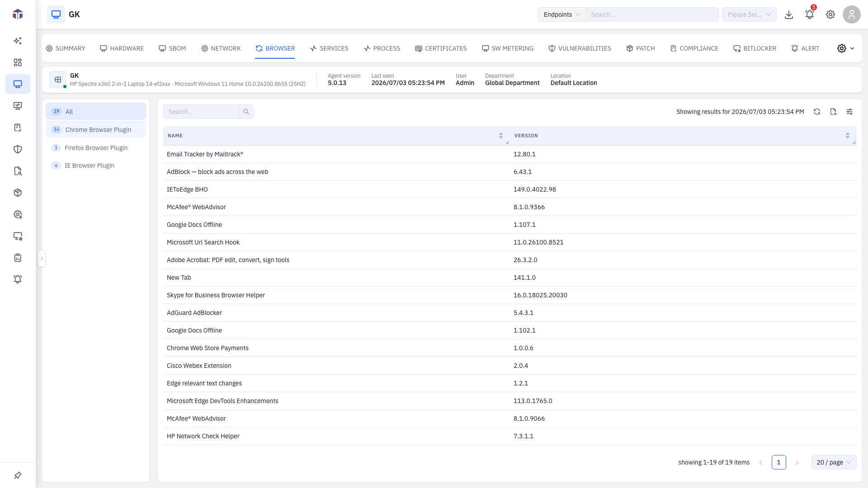The height and width of the screenshot is (488, 868).
Task: Open the Please Select dropdown
Action: pyautogui.click(x=749, y=14)
